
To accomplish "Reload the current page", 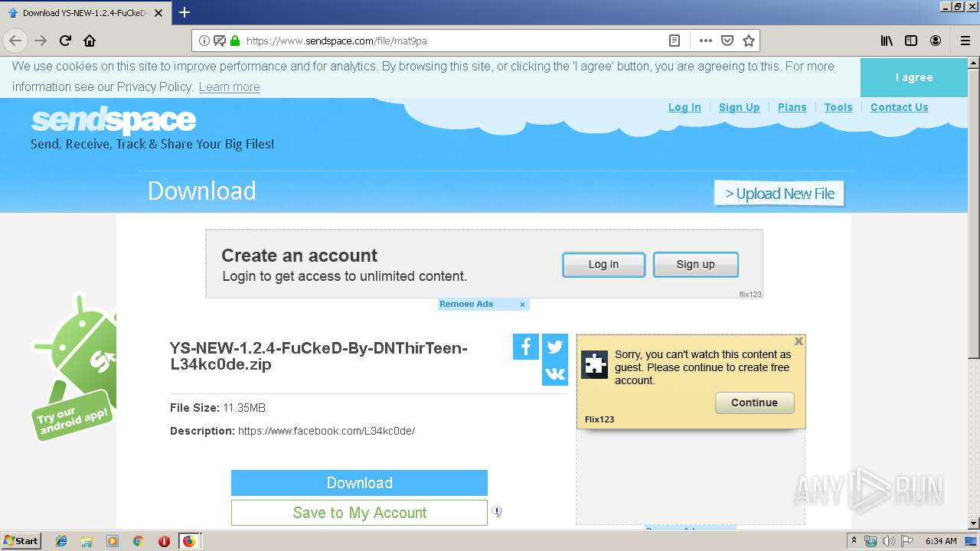I will click(66, 41).
